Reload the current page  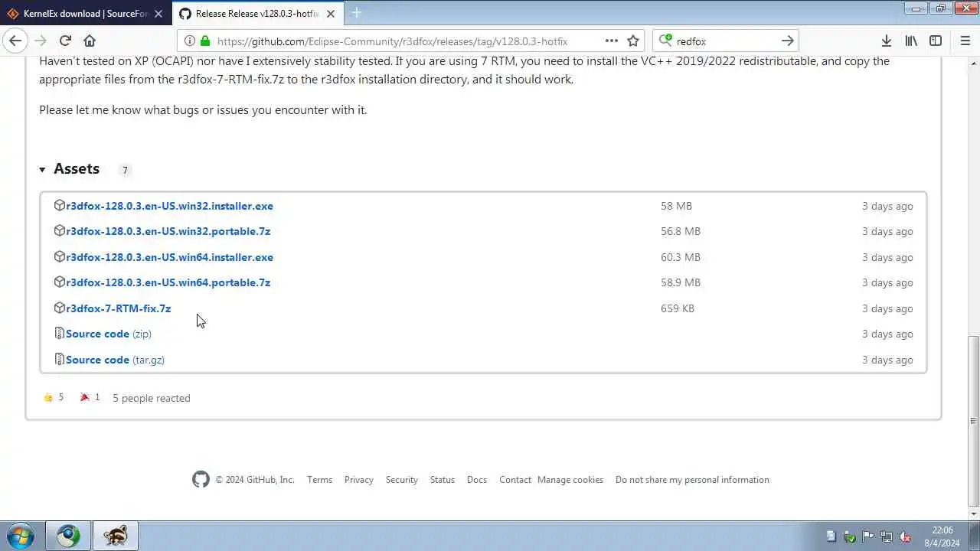point(65,41)
